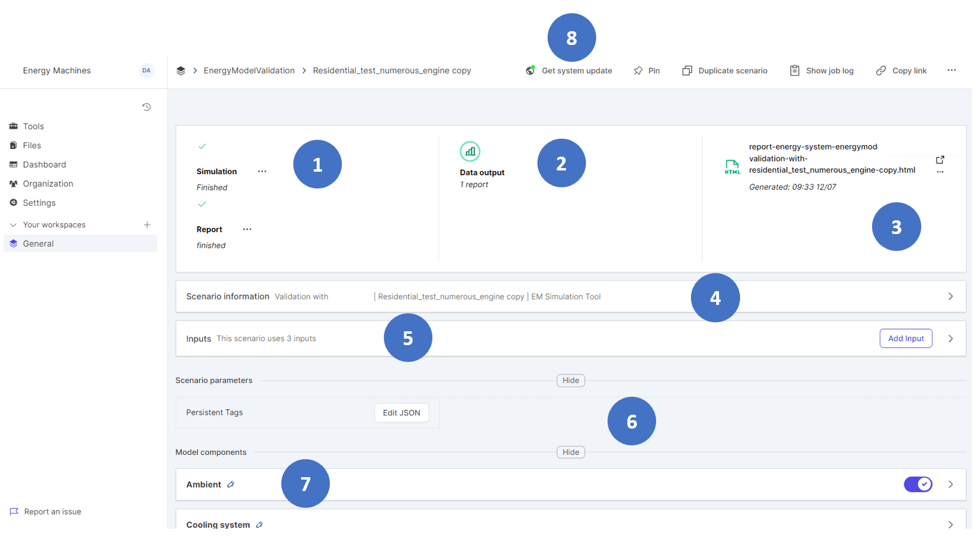The image size is (980, 542).
Task: Pin this scenario using the Pin icon
Action: tap(638, 71)
